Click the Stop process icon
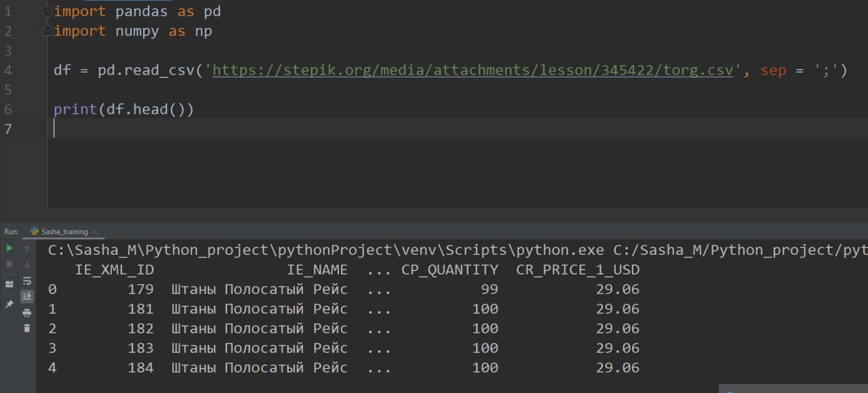This screenshot has height=393, width=868. point(9,264)
